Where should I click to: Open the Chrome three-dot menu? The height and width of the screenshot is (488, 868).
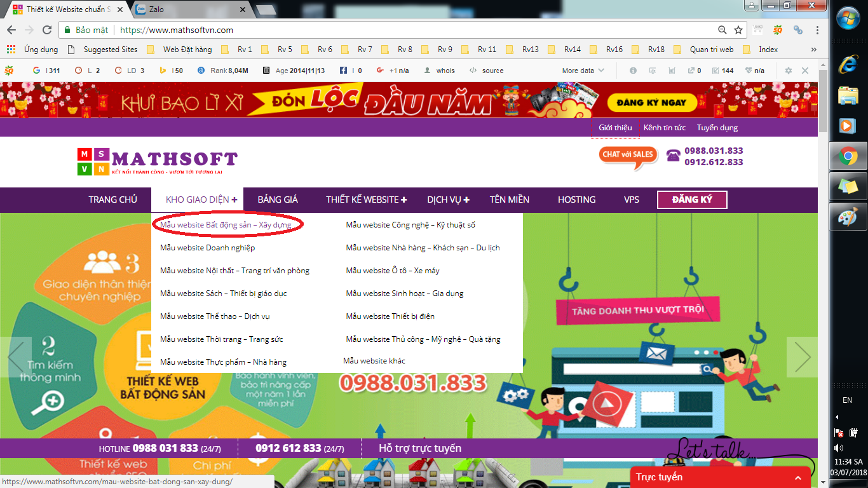tap(817, 30)
